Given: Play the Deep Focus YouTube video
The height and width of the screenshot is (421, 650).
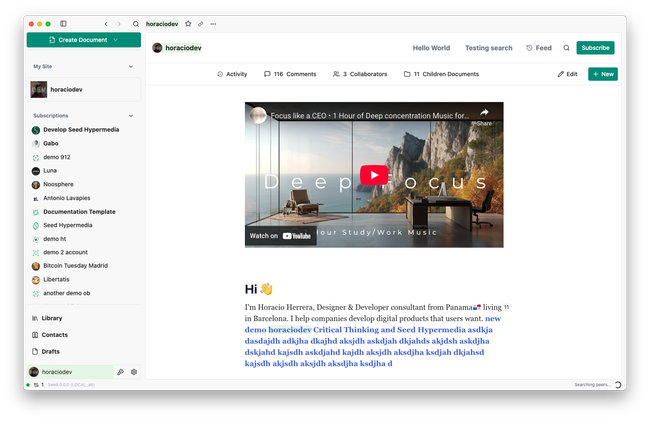Looking at the screenshot, I should coord(374,175).
